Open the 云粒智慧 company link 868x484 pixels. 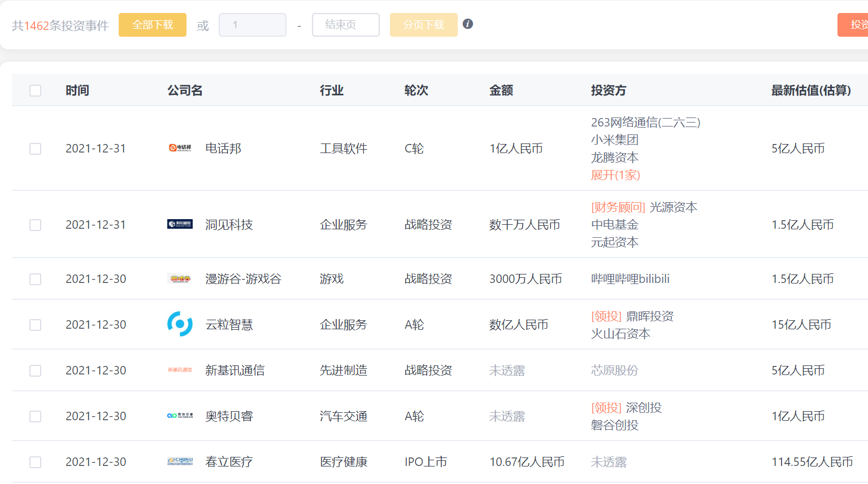tap(229, 325)
